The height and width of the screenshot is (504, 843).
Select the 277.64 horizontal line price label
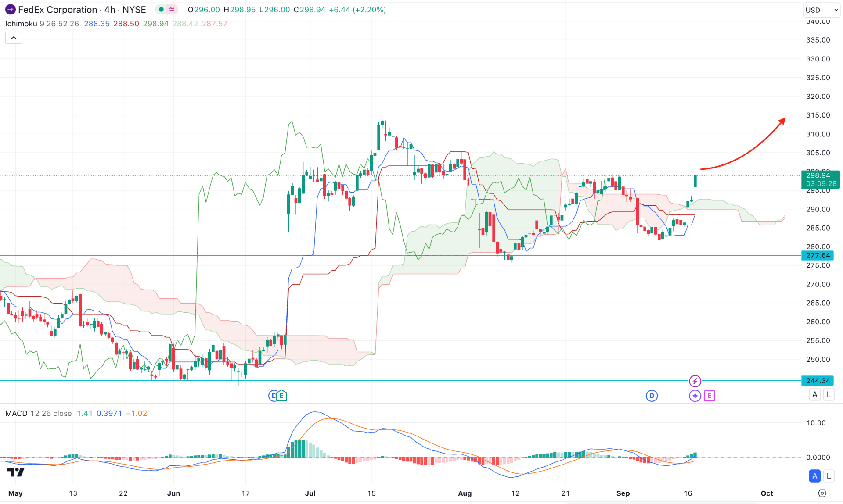tap(818, 255)
